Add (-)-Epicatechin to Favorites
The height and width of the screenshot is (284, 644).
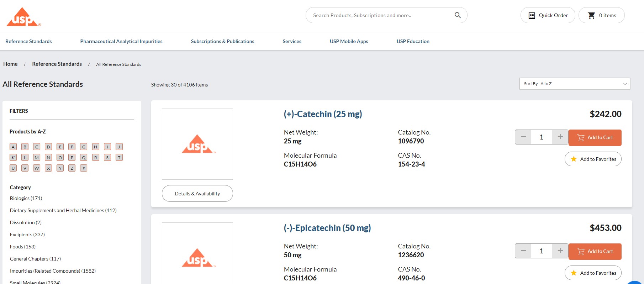[593, 273]
